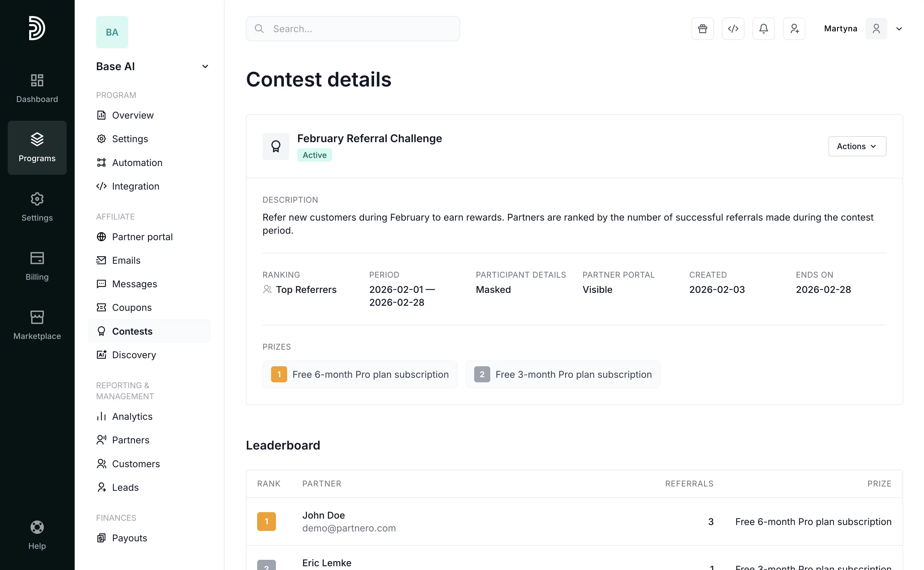Click the add user icon in header
The width and height of the screenshot is (924, 570).
click(794, 29)
